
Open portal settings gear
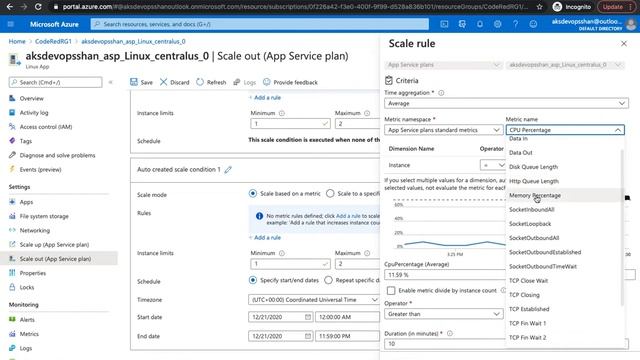(x=497, y=24)
